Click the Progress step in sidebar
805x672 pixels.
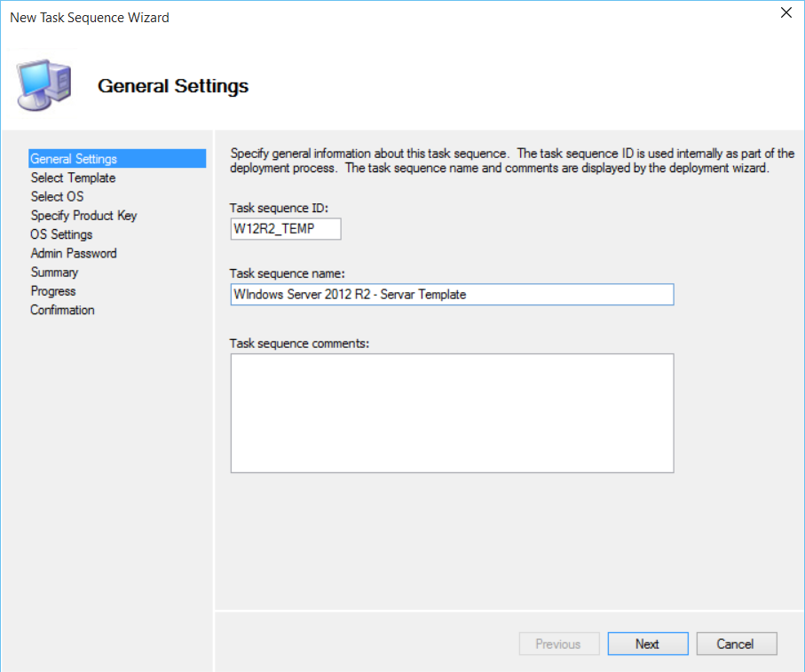[x=53, y=291]
